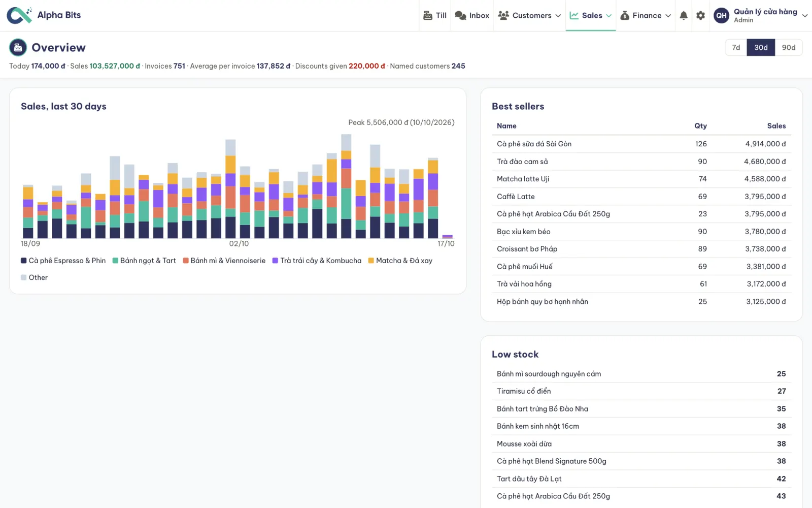812x508 pixels.
Task: Click the Customers people icon
Action: [x=503, y=15]
